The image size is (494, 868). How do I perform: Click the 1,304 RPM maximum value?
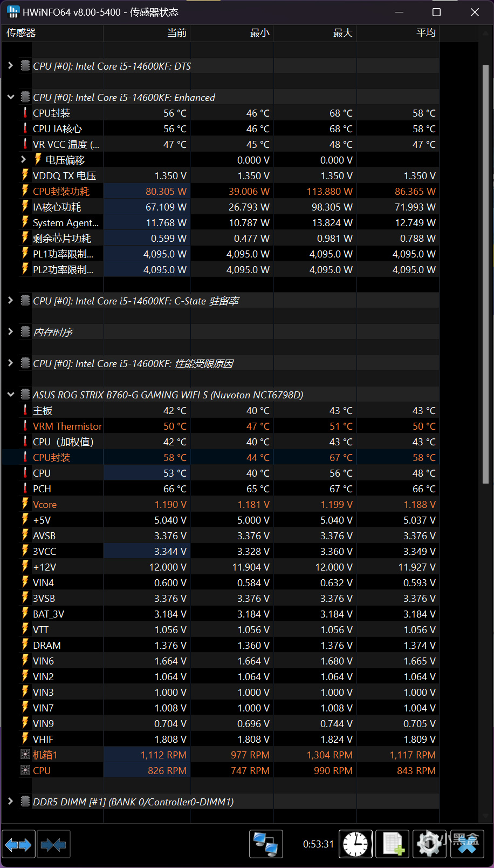click(x=330, y=755)
